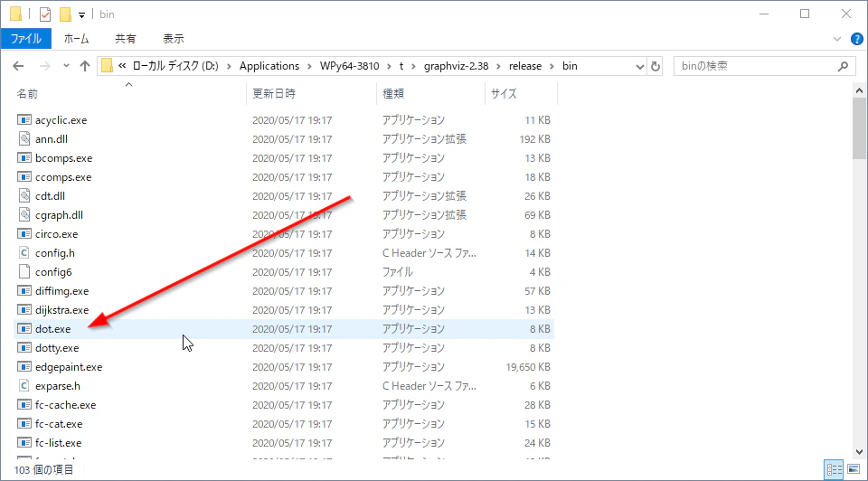Click the acyclic.exe application icon
This screenshot has height=481, width=868.
(x=24, y=120)
